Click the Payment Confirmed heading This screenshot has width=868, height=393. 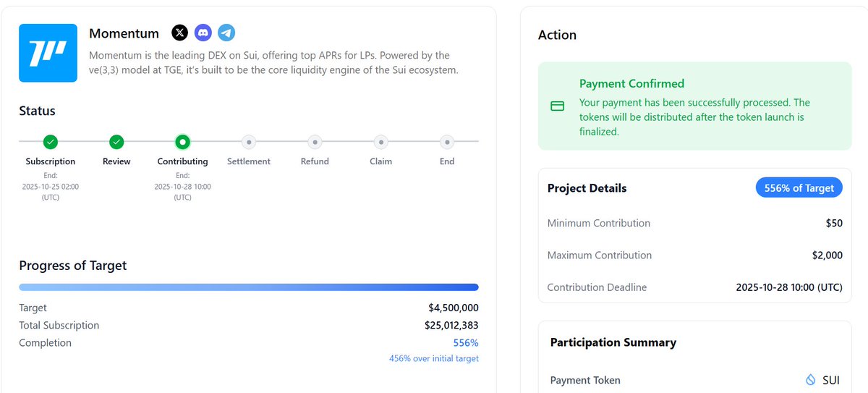tap(631, 84)
